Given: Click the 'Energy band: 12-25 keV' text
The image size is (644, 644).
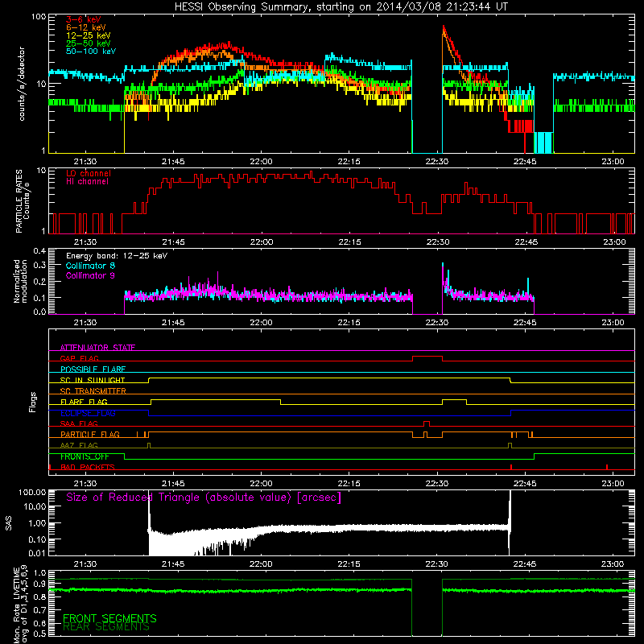Looking at the screenshot, I should (x=117, y=256).
